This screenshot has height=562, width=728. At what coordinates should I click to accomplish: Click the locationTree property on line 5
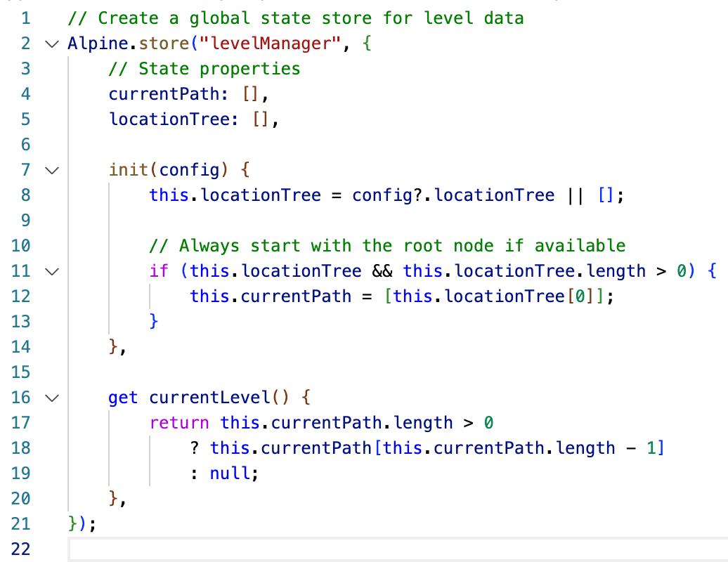click(169, 119)
